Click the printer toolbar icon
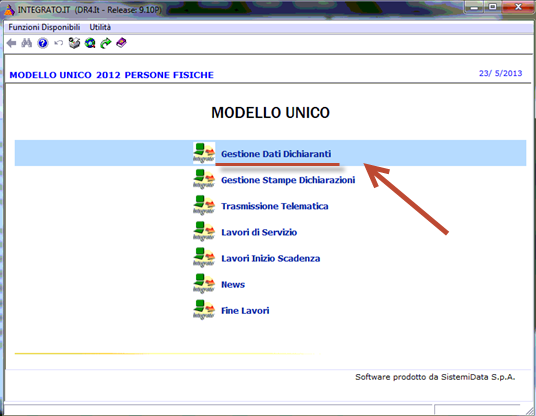This screenshot has width=536, height=416. (74, 43)
